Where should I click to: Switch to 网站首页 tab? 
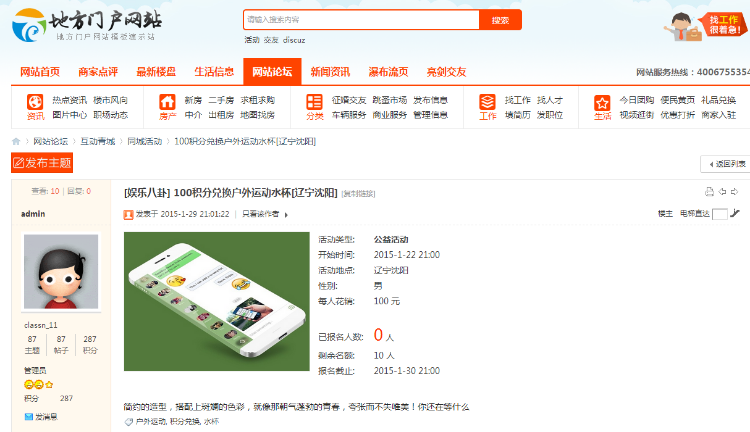click(40, 72)
